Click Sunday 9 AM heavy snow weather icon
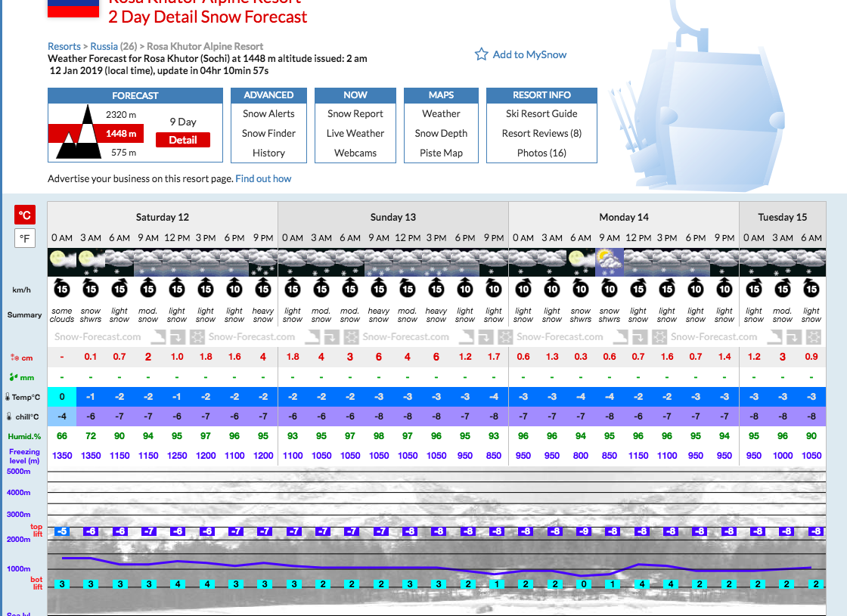Screen dimensions: 847x616 pyautogui.click(x=379, y=262)
